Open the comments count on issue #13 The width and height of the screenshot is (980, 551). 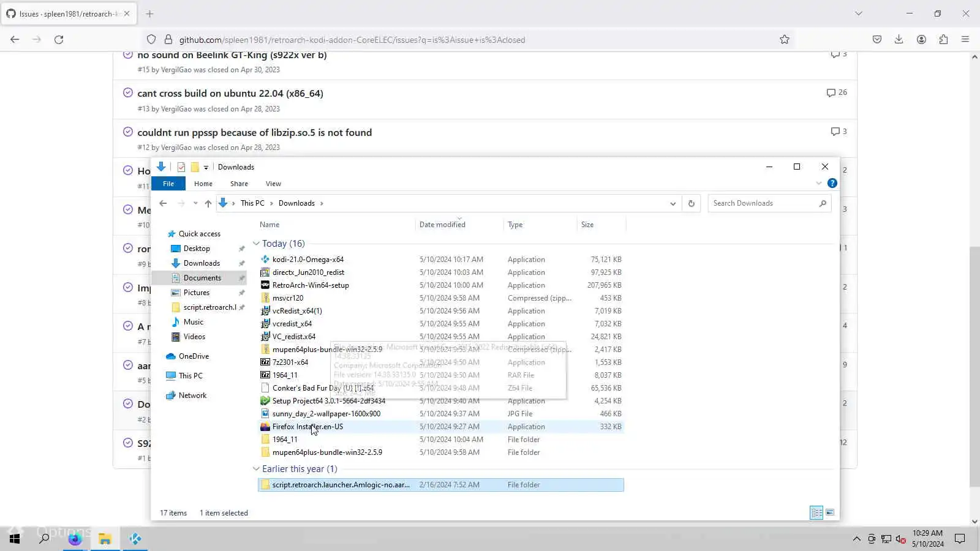point(837,92)
